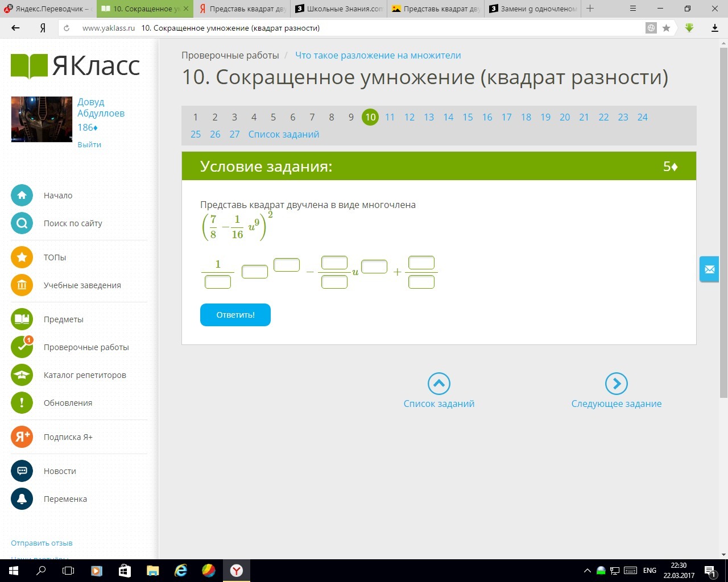Open the Windows Start menu
This screenshot has height=582, width=728.
(14, 571)
